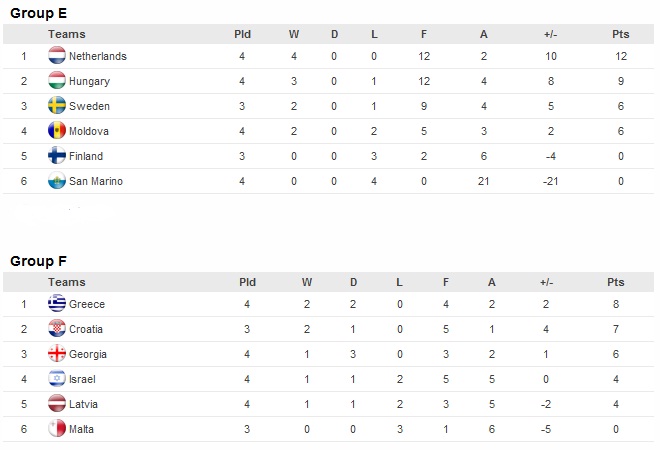660x450 pixels.
Task: Click the Finland flag icon
Action: pos(57,155)
